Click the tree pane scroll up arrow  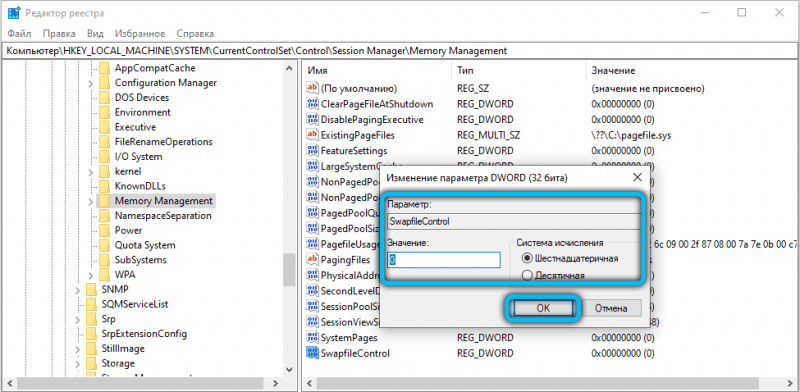tap(289, 68)
